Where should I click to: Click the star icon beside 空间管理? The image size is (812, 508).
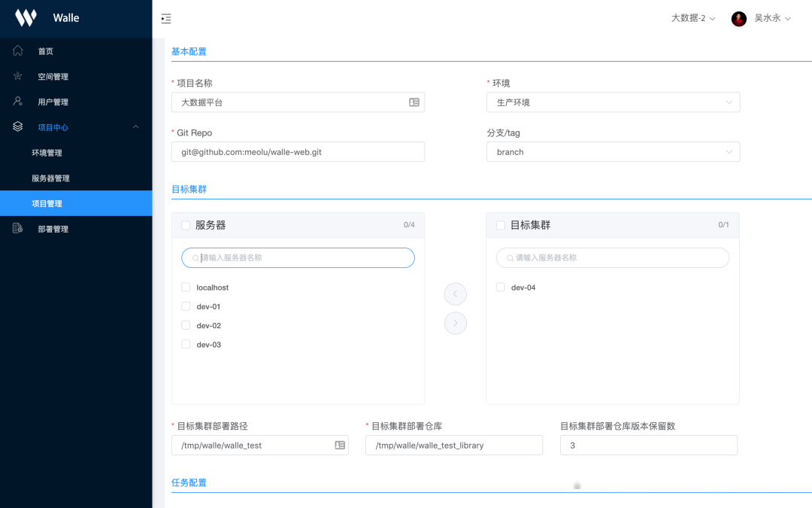pos(18,77)
